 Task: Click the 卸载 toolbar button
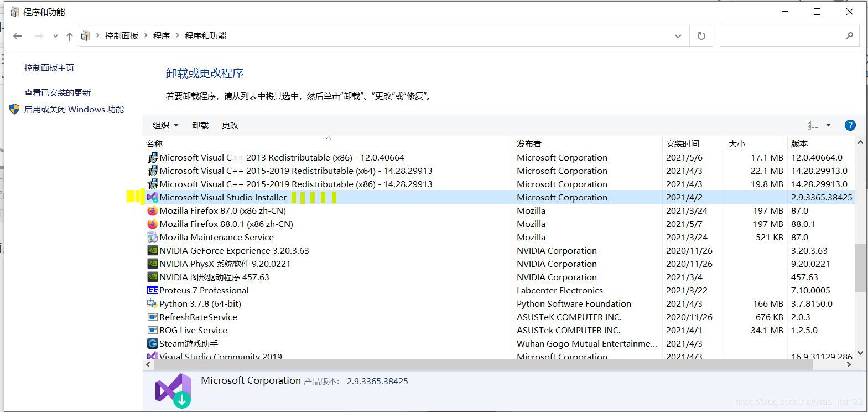(x=200, y=126)
